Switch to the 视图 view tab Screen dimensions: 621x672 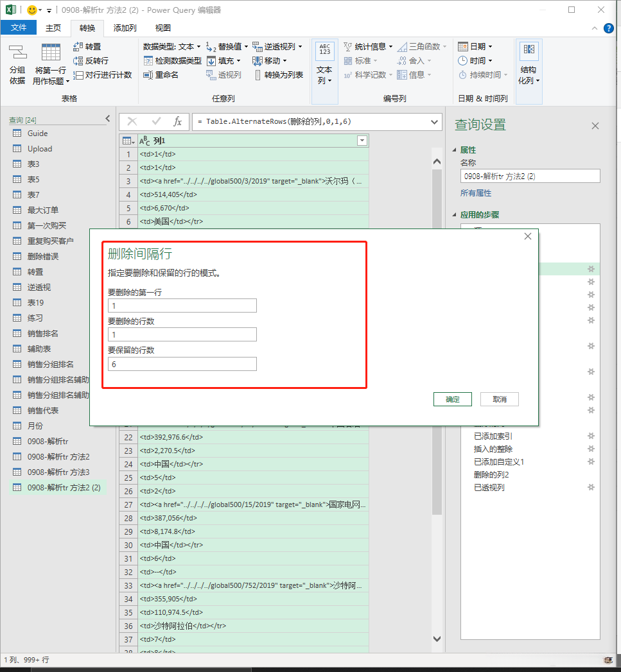(x=163, y=28)
